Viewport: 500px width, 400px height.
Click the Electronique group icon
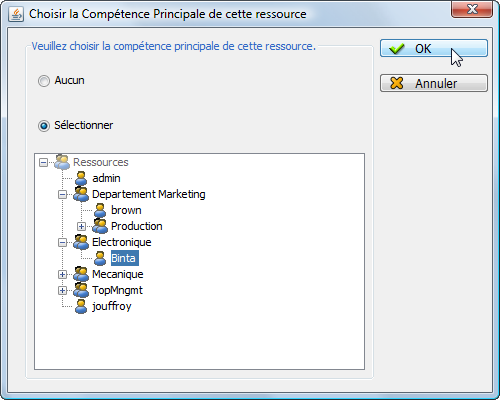[81, 242]
